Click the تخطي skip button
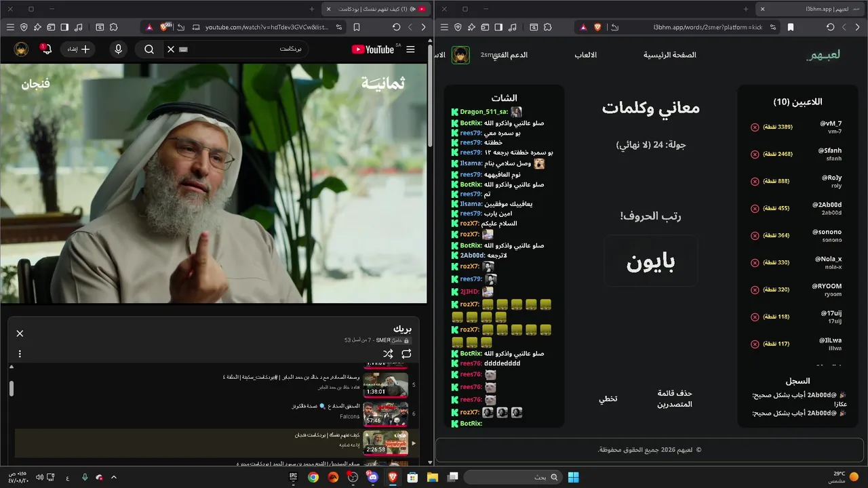868x488 pixels. [x=608, y=399]
